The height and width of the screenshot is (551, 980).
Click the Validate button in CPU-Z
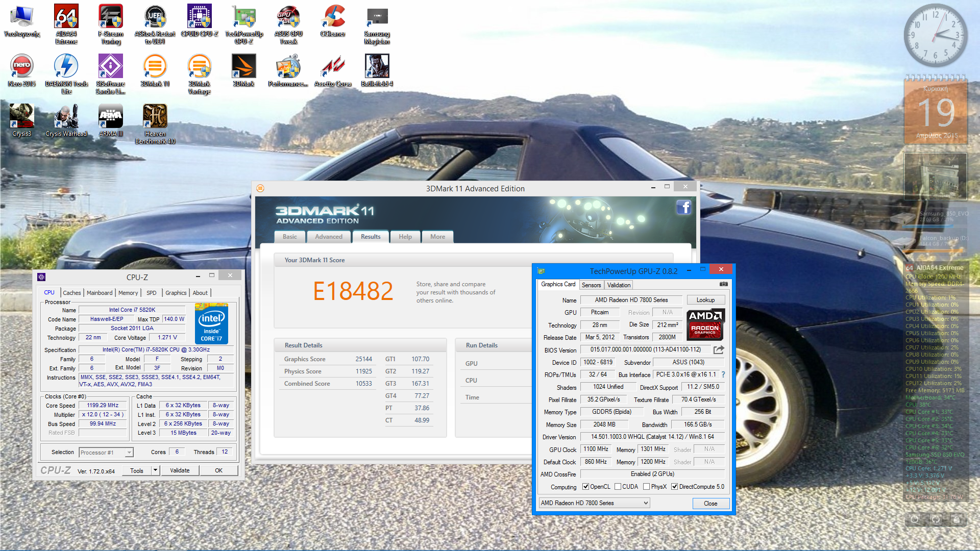click(x=180, y=470)
